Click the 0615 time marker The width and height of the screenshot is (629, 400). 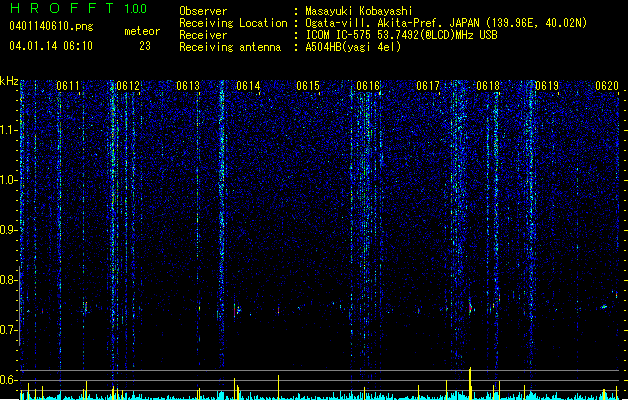308,86
